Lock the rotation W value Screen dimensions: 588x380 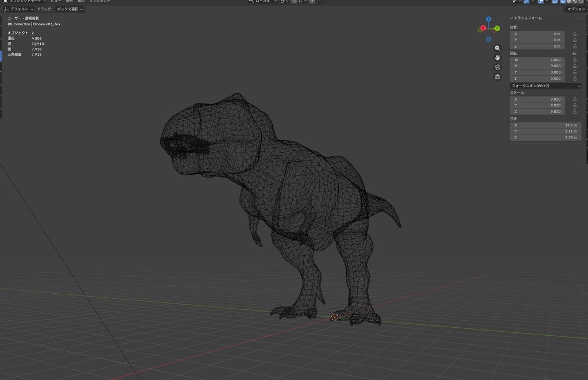pos(574,60)
